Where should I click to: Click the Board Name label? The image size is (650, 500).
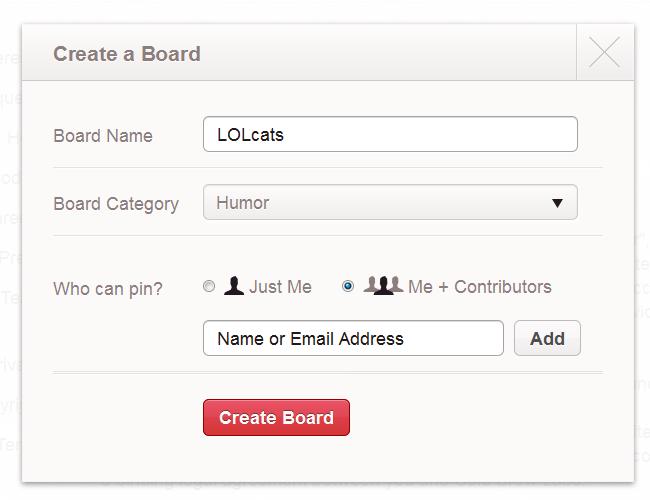(103, 136)
